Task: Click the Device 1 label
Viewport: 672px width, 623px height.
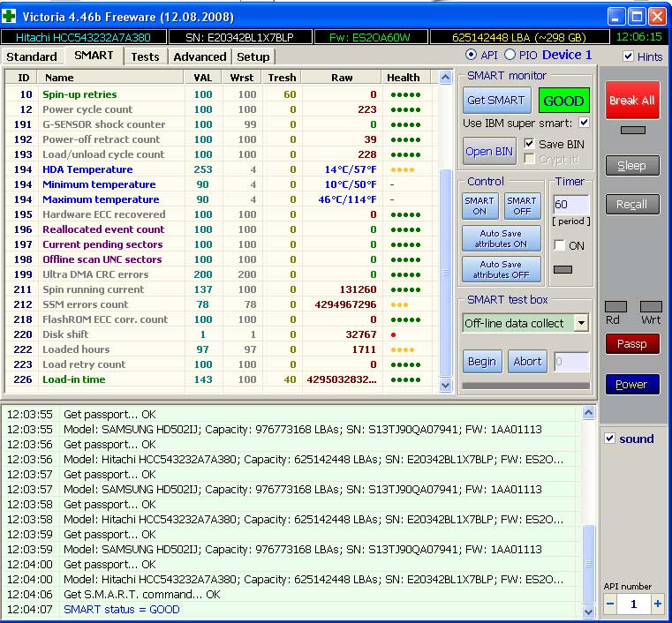Action: tap(567, 55)
